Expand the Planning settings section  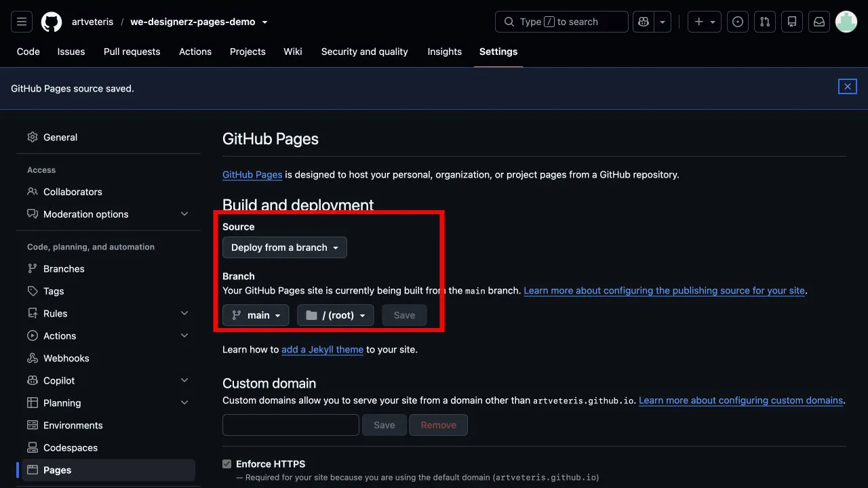point(108,403)
